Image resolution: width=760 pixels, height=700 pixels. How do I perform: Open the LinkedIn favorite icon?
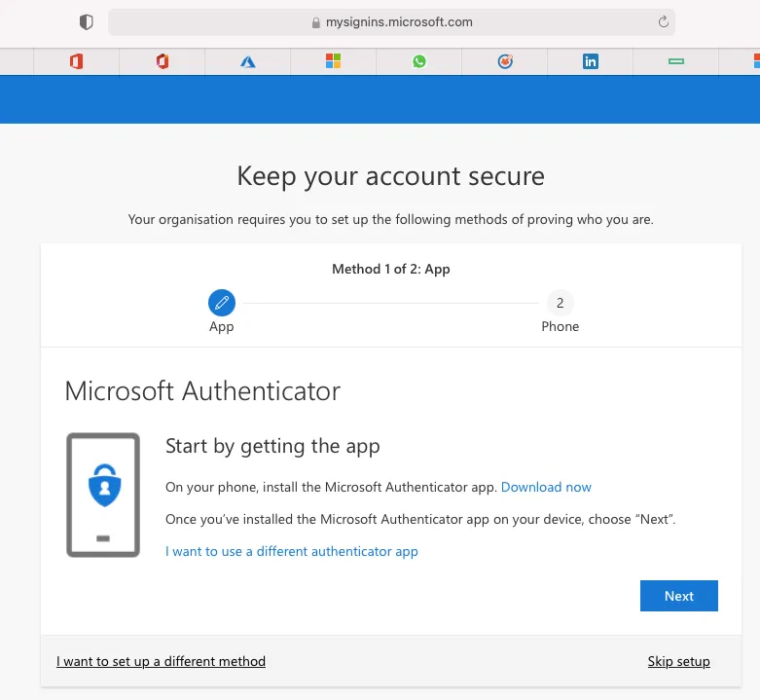point(591,61)
